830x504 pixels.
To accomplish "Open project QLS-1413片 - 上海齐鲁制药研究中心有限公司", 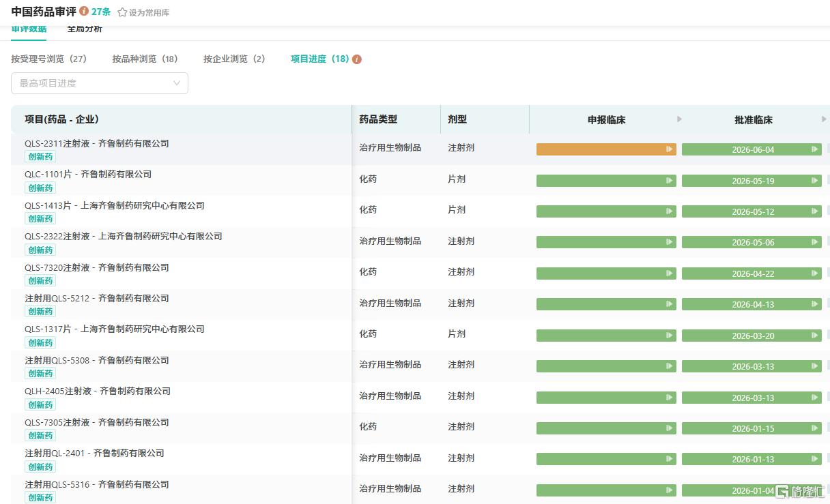I will pyautogui.click(x=115, y=206).
